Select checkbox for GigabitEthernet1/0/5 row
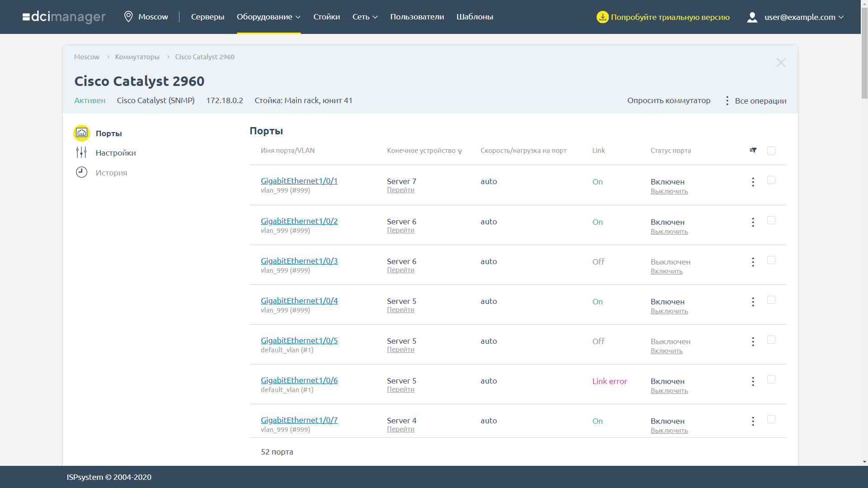 pyautogui.click(x=771, y=340)
